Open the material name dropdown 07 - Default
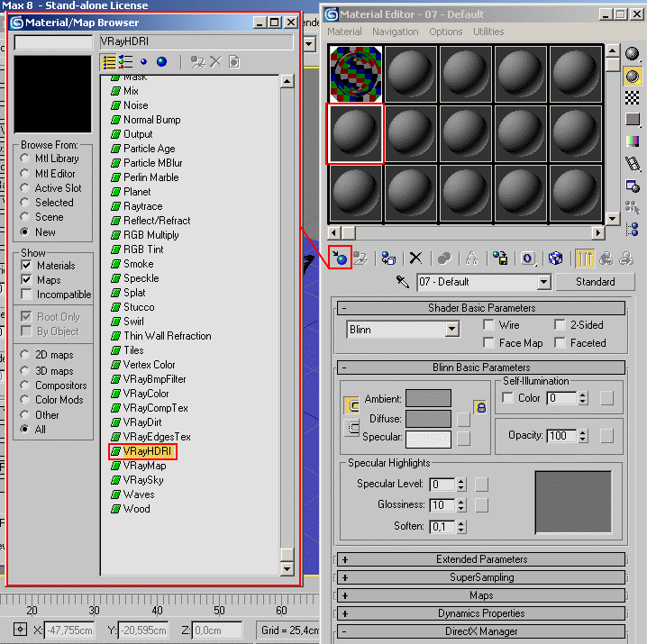647x644 pixels. tap(544, 282)
